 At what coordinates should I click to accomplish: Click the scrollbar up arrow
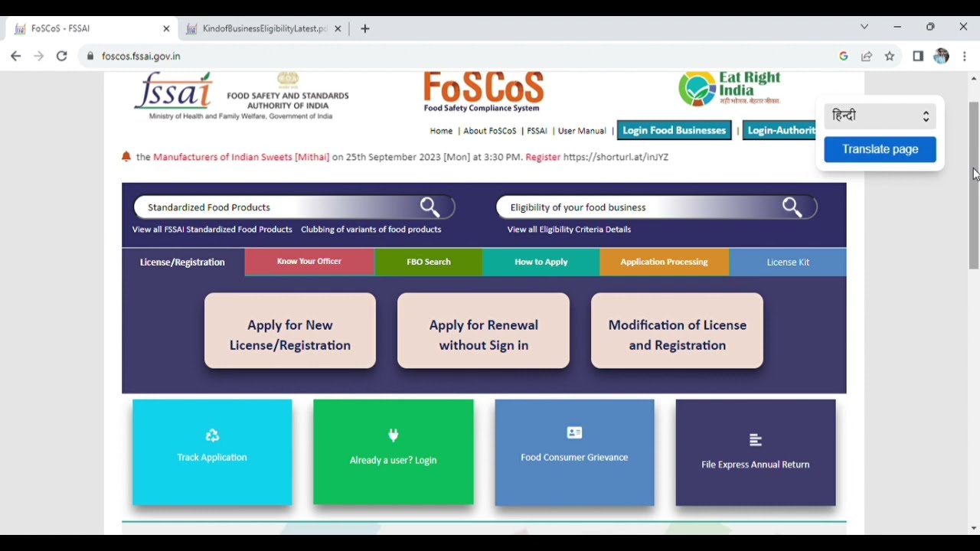(974, 78)
